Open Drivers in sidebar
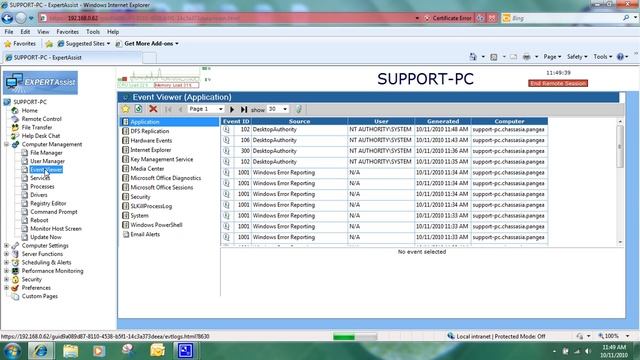This screenshot has width=640, height=360. pyautogui.click(x=39, y=195)
